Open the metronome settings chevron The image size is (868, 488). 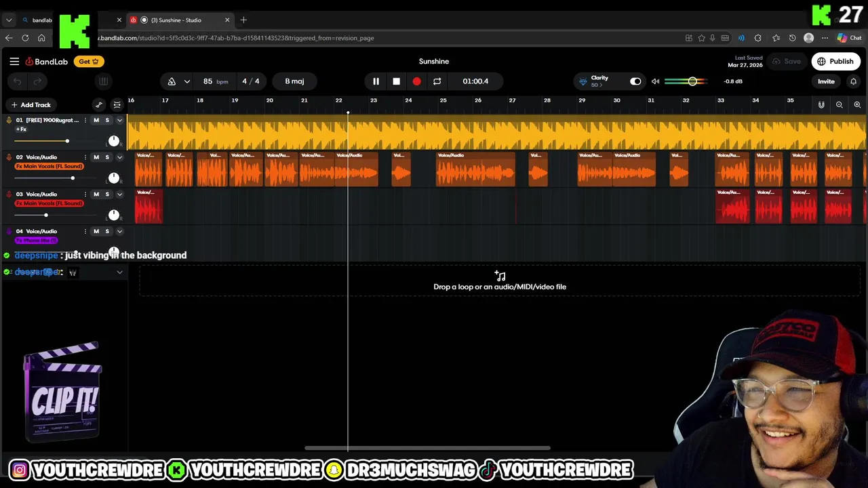click(x=186, y=81)
